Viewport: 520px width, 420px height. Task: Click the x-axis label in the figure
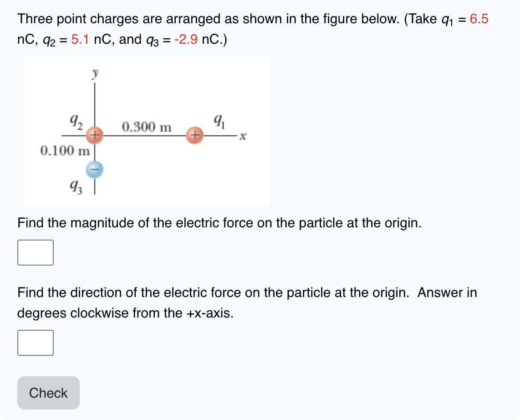click(x=242, y=136)
